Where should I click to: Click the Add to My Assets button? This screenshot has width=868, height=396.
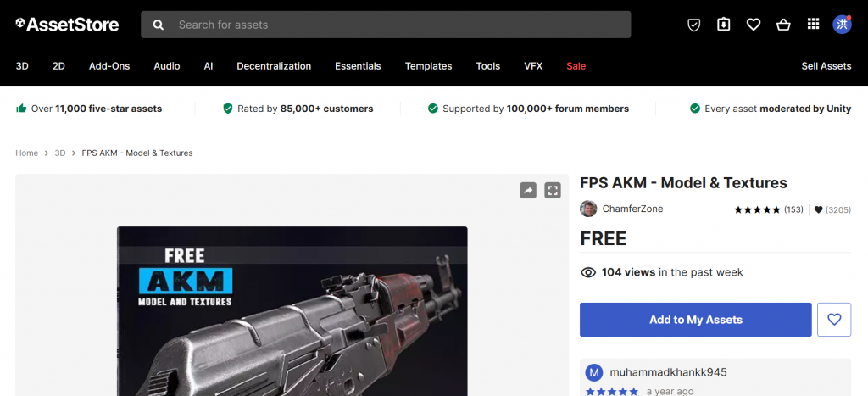tap(695, 320)
